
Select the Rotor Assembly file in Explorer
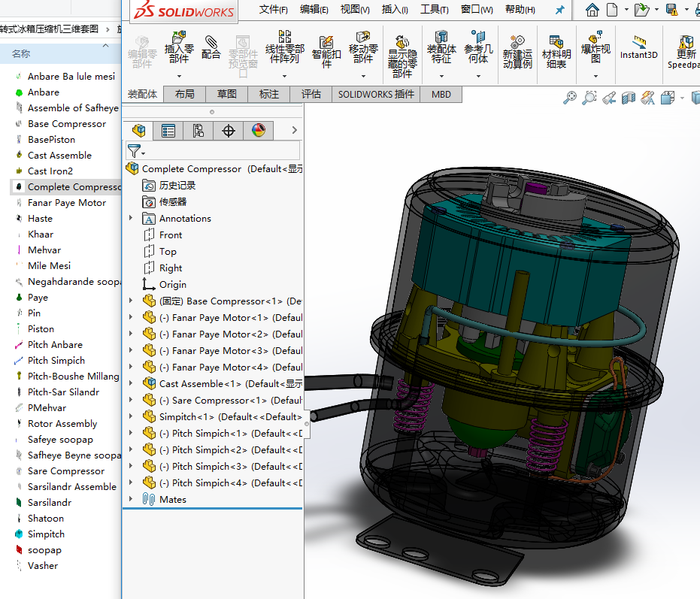[x=62, y=424]
